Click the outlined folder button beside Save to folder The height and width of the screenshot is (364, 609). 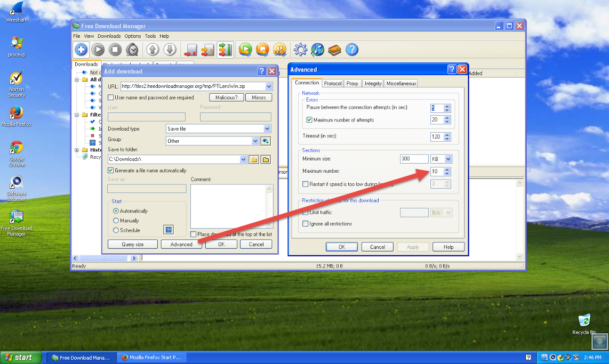(x=266, y=159)
